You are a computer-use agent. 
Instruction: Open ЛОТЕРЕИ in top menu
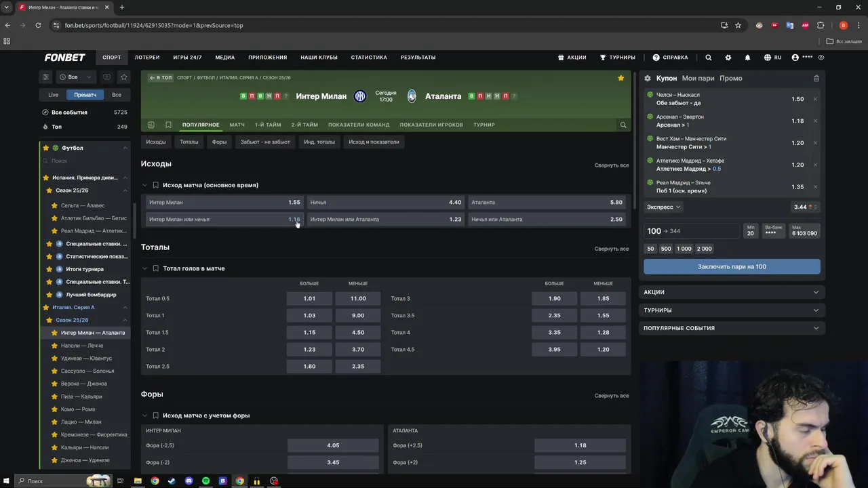(x=147, y=58)
